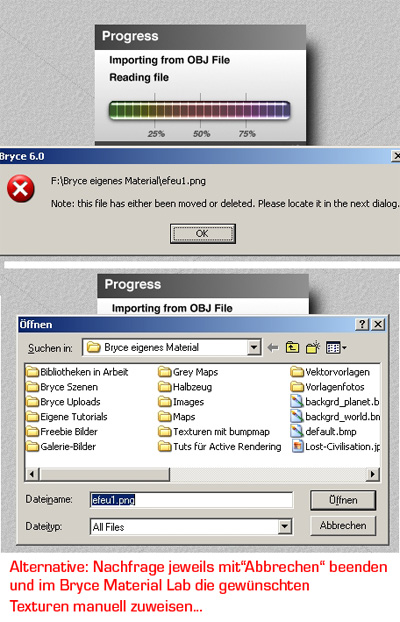
Task: Click the back arrow in Öffnen dialog
Action: 273,348
